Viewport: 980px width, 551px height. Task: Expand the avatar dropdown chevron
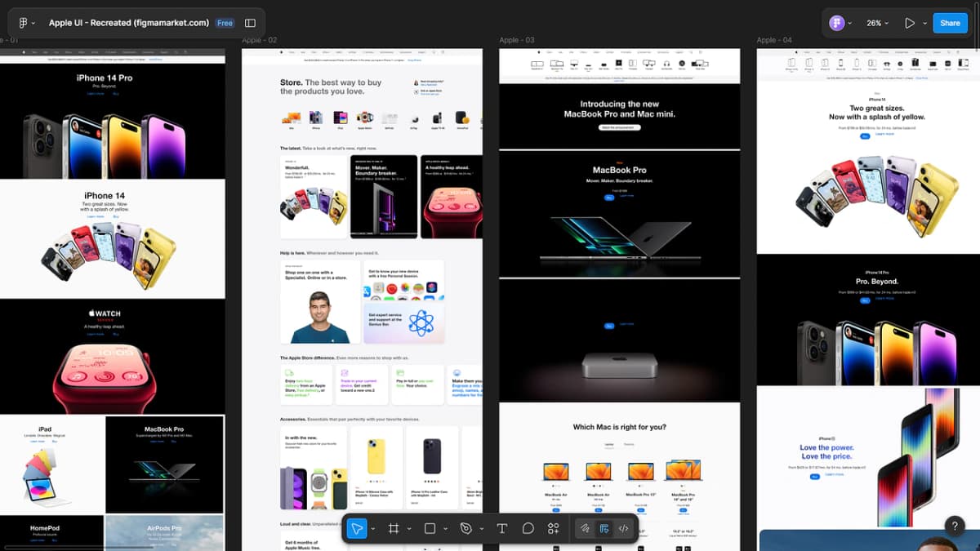coord(850,23)
